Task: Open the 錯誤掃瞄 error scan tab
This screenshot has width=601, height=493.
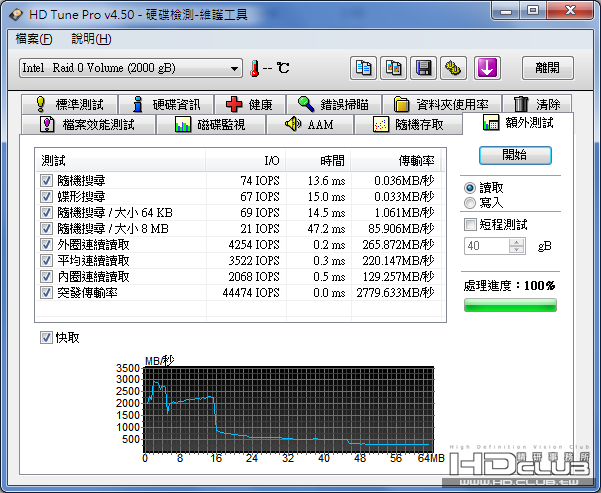Action: (x=333, y=104)
